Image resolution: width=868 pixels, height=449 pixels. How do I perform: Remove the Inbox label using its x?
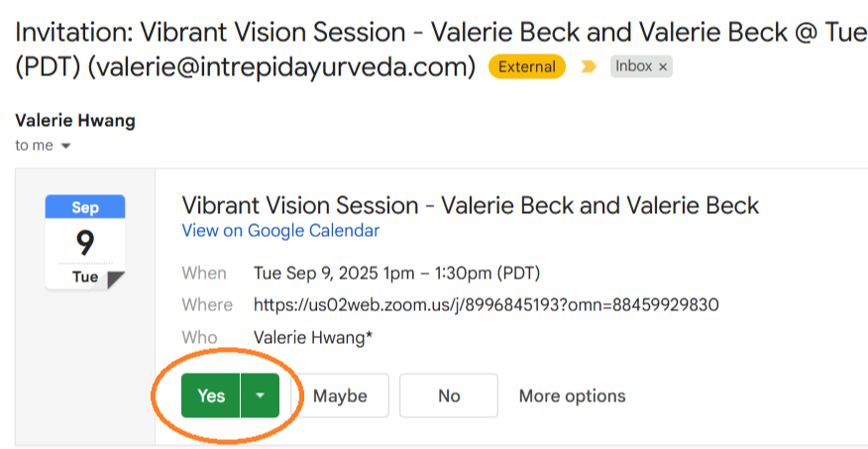coord(663,67)
